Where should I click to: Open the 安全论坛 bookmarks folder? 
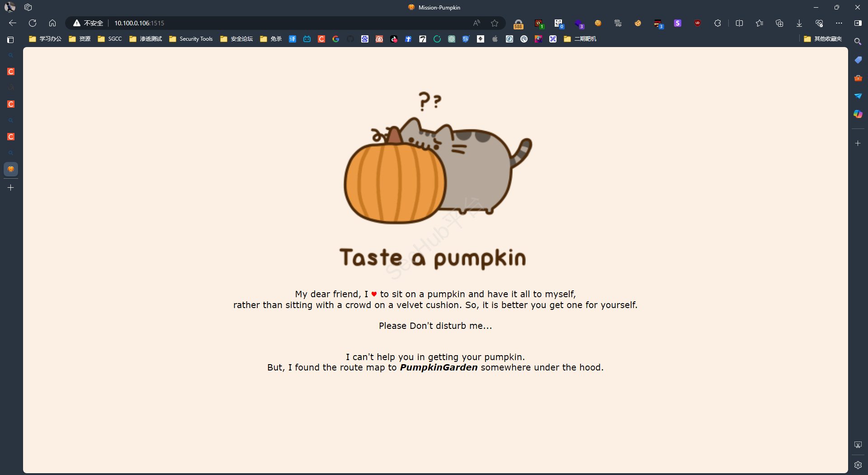click(236, 39)
